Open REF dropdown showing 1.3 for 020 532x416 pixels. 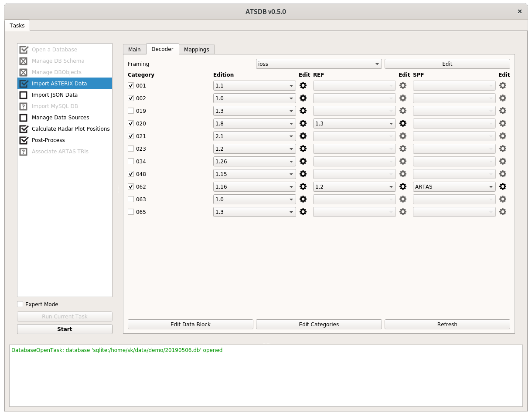click(355, 124)
